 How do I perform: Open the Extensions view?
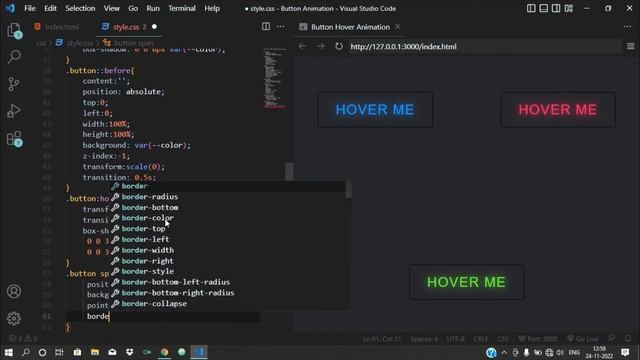pyautogui.click(x=14, y=139)
